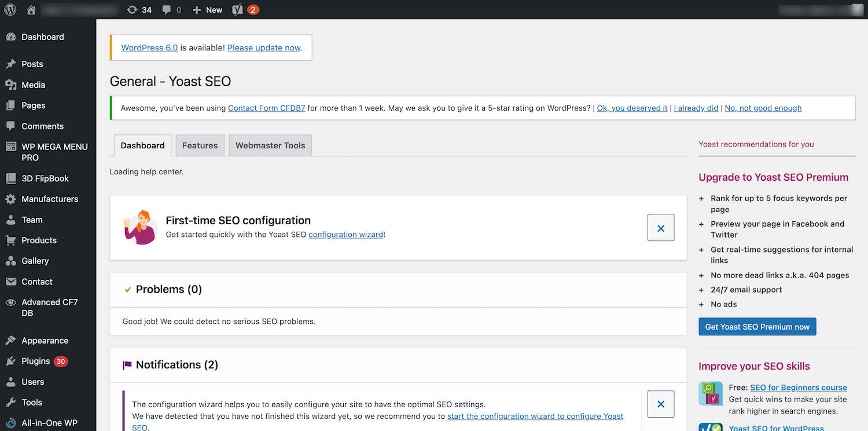Open SEO for Beginners course link
Viewport: 868px width, 431px height.
[x=799, y=388]
